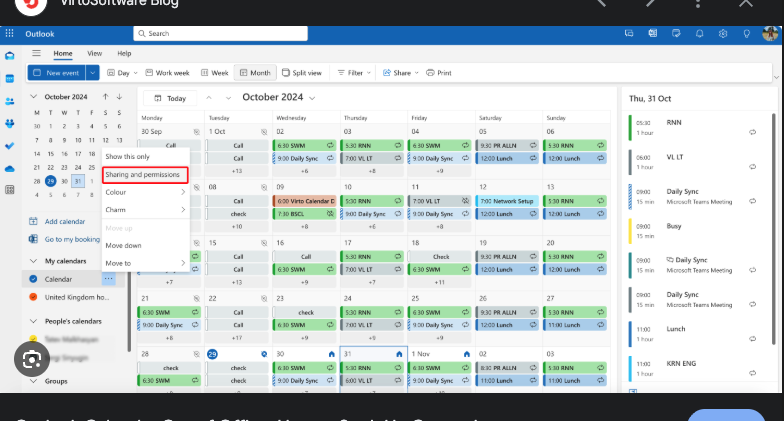
Task: Open the app launcher grid icon
Action: tap(10, 34)
